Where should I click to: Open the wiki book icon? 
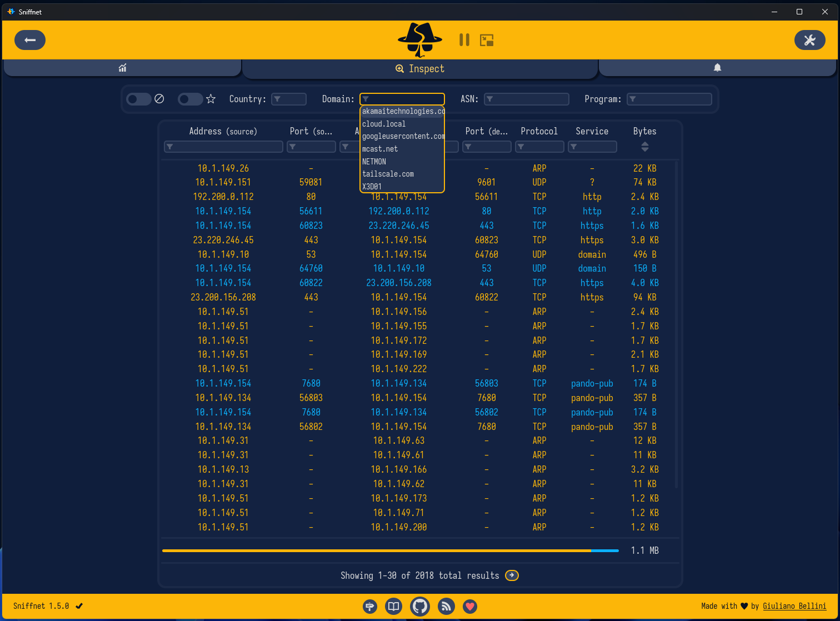coord(393,606)
